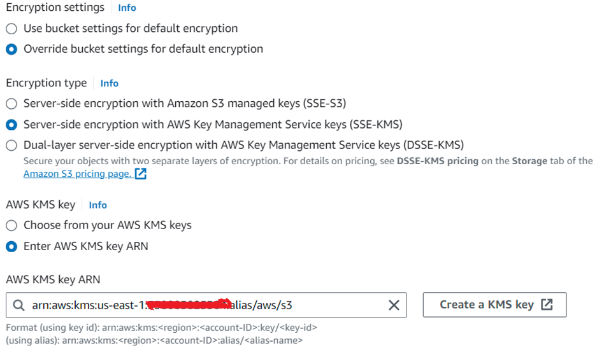Select SSE-KMS encryption type radio button
597x364 pixels.
point(11,125)
